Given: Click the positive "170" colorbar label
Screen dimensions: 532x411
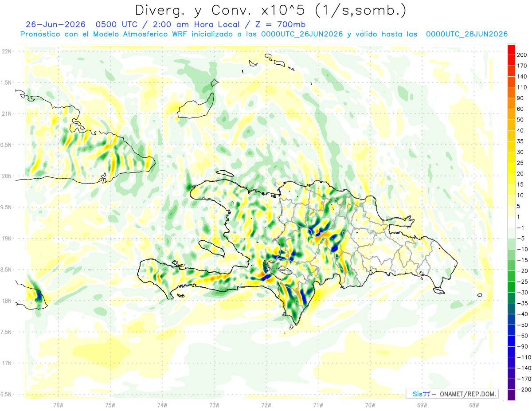Looking at the screenshot, I should (522, 66).
